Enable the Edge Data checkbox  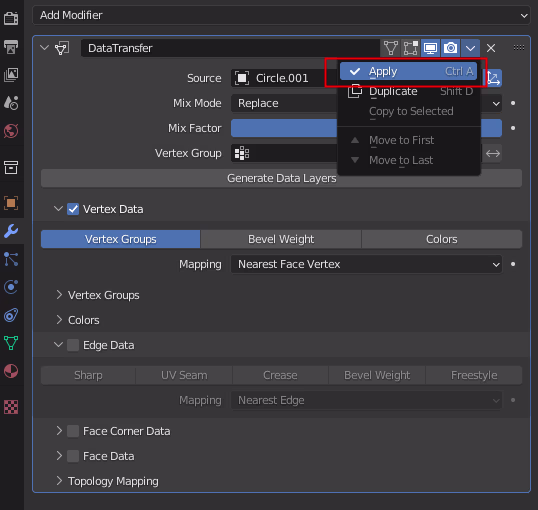[x=73, y=345]
